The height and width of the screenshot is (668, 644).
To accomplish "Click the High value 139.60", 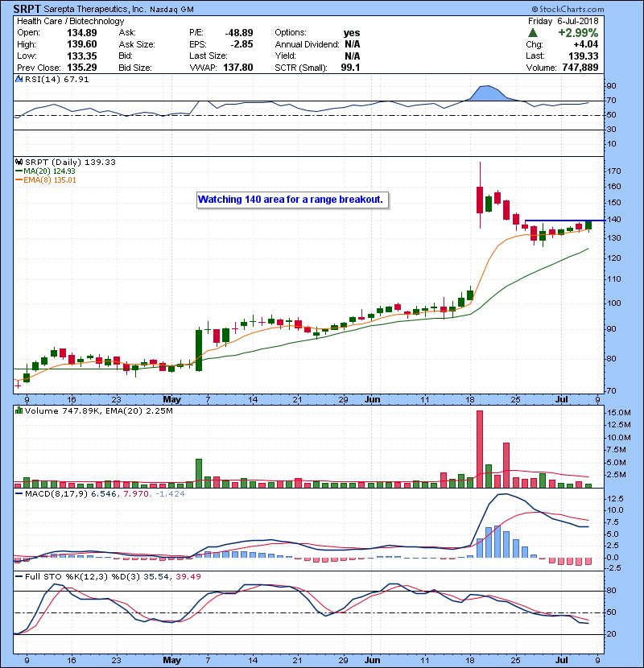I will 82,44.
